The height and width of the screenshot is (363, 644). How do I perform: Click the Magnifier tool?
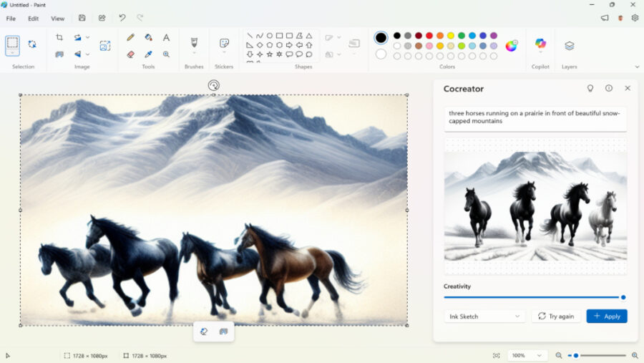[x=166, y=54]
